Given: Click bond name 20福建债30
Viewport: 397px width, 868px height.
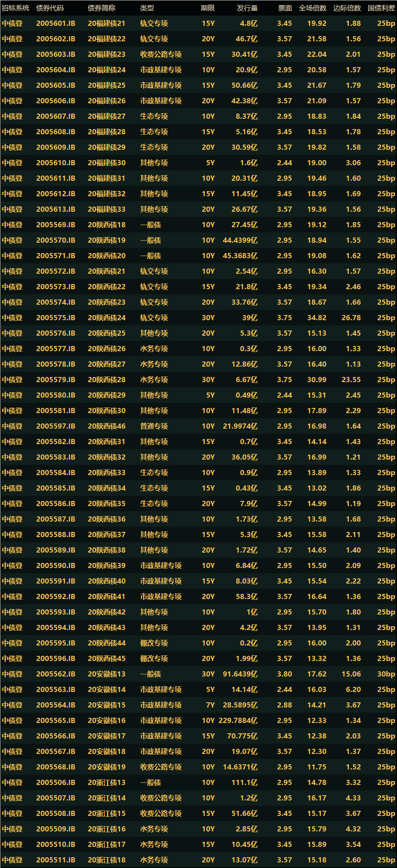Looking at the screenshot, I should tap(107, 163).
